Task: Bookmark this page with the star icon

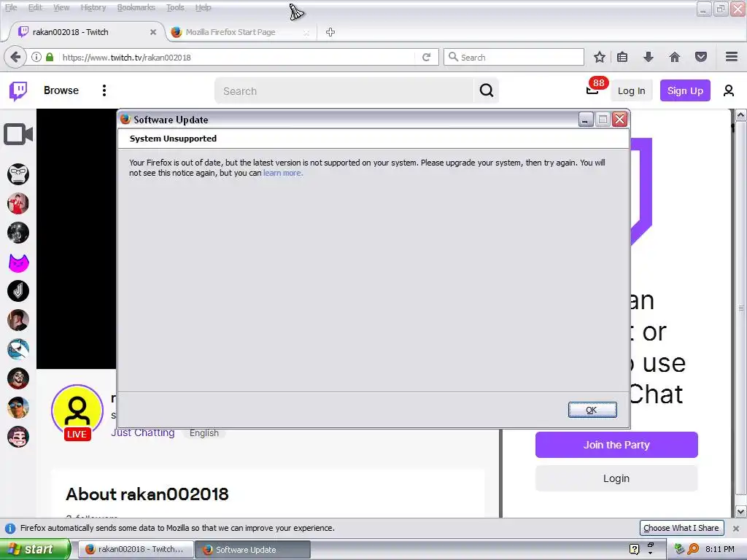Action: (x=600, y=57)
